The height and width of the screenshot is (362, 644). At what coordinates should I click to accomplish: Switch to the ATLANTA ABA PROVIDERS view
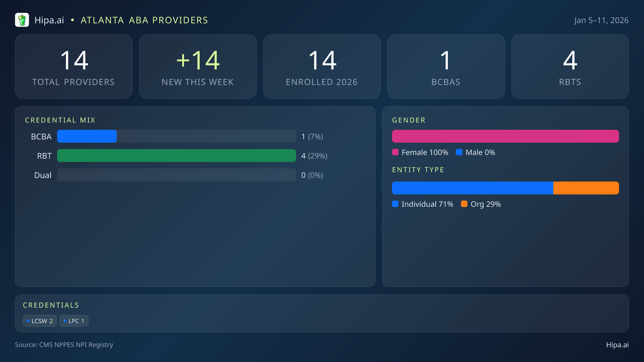point(144,20)
